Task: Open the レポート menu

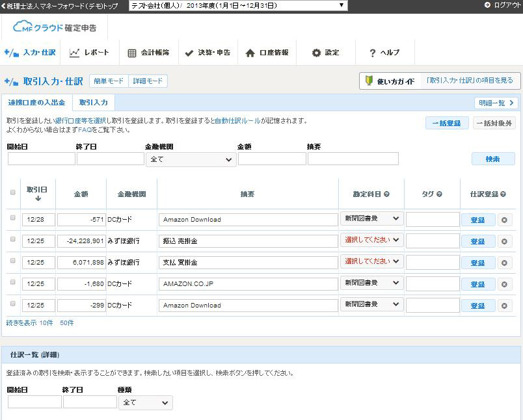Action: [x=89, y=53]
